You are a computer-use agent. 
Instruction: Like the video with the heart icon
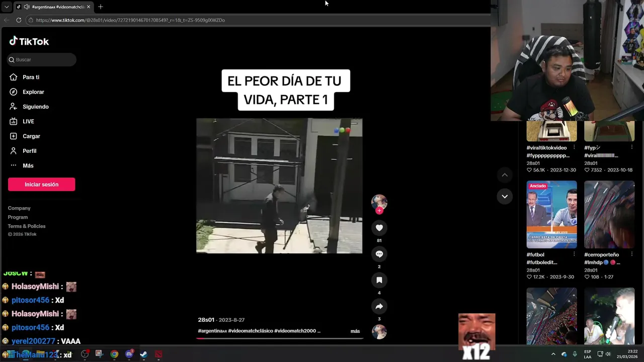(379, 228)
